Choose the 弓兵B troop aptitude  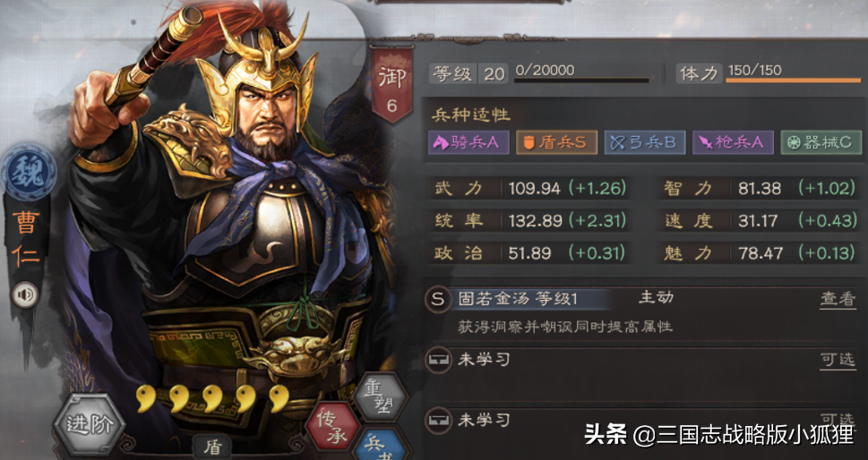(644, 142)
